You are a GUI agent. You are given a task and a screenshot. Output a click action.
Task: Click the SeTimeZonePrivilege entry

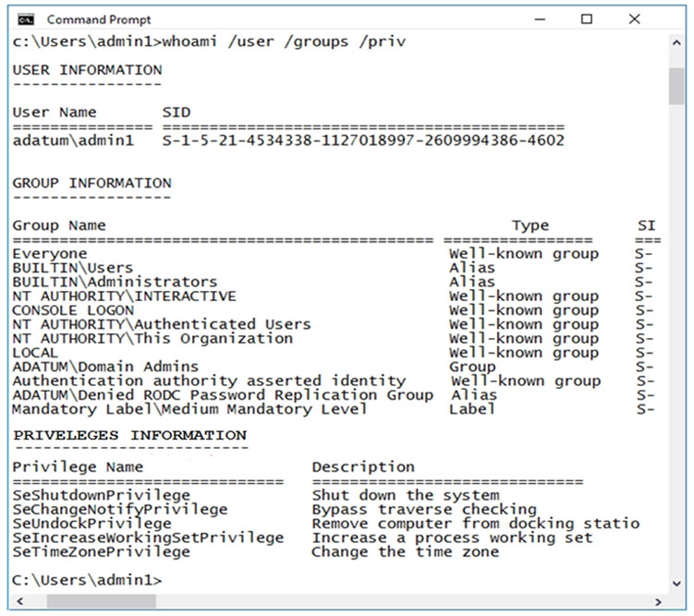(102, 552)
